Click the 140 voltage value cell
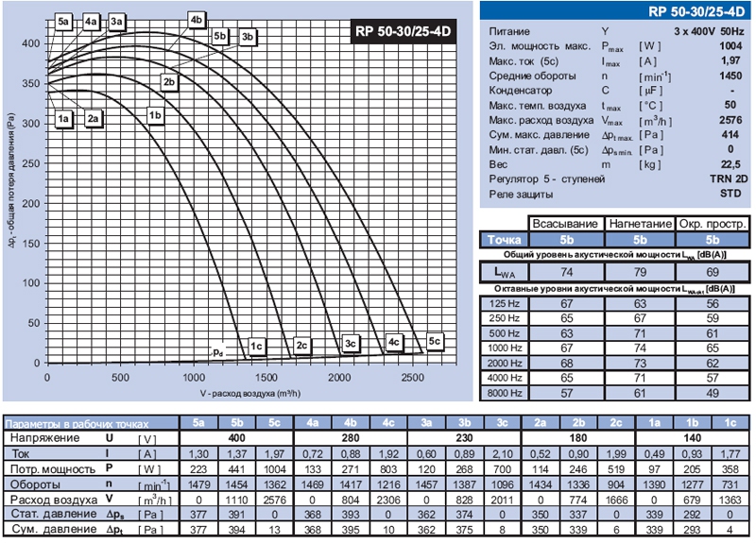The image size is (756, 543). pyautogui.click(x=694, y=439)
